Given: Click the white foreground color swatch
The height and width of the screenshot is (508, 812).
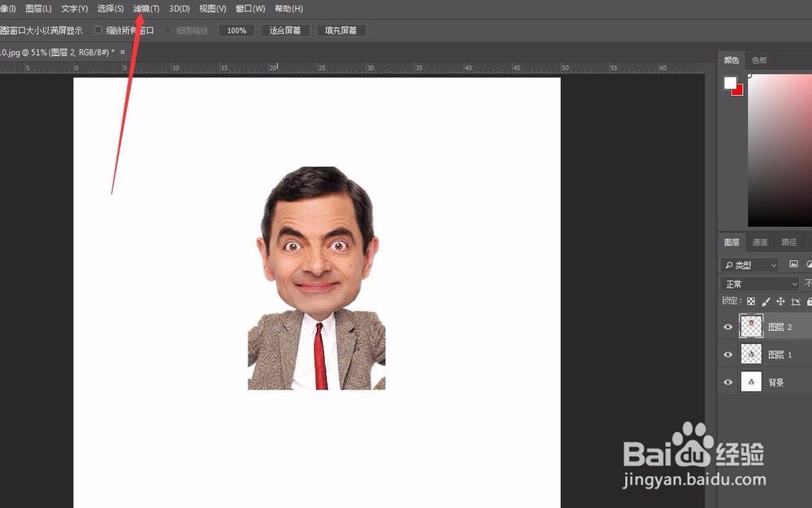Looking at the screenshot, I should tap(730, 82).
